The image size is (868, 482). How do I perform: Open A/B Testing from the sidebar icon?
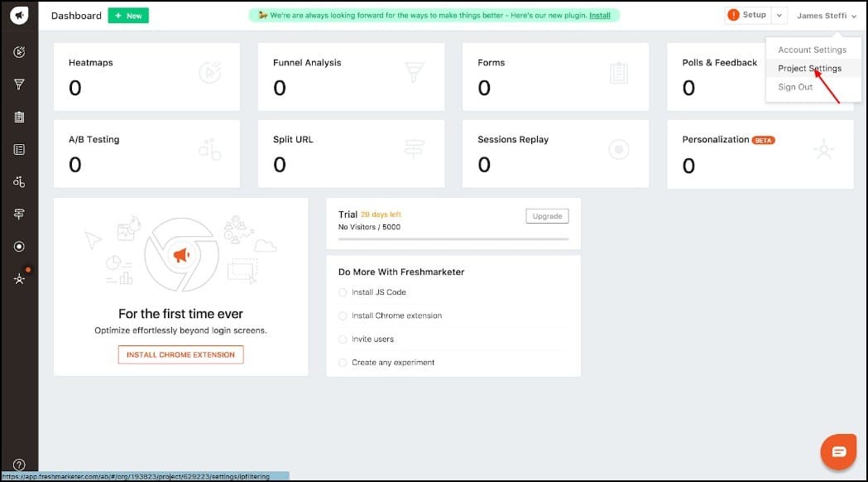tap(19, 181)
